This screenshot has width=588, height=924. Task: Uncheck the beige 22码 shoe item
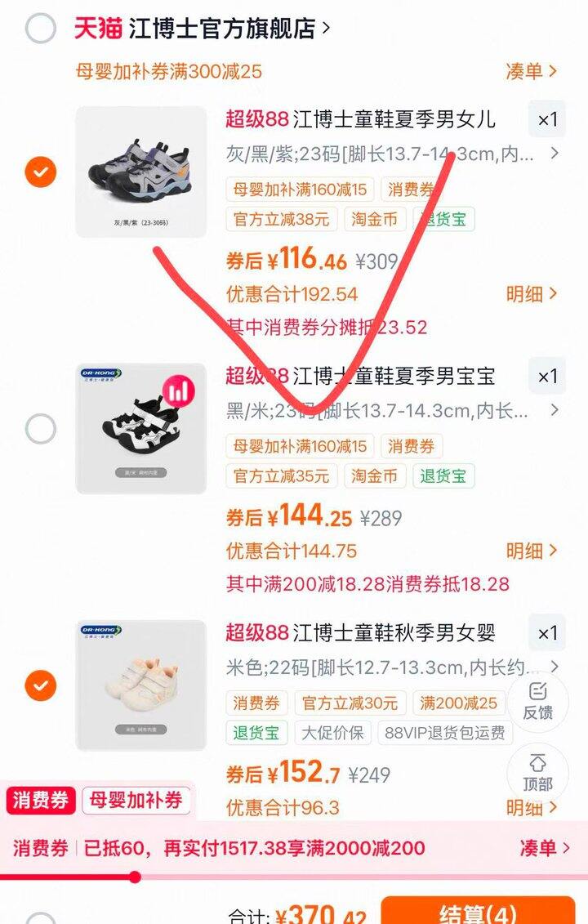(41, 685)
